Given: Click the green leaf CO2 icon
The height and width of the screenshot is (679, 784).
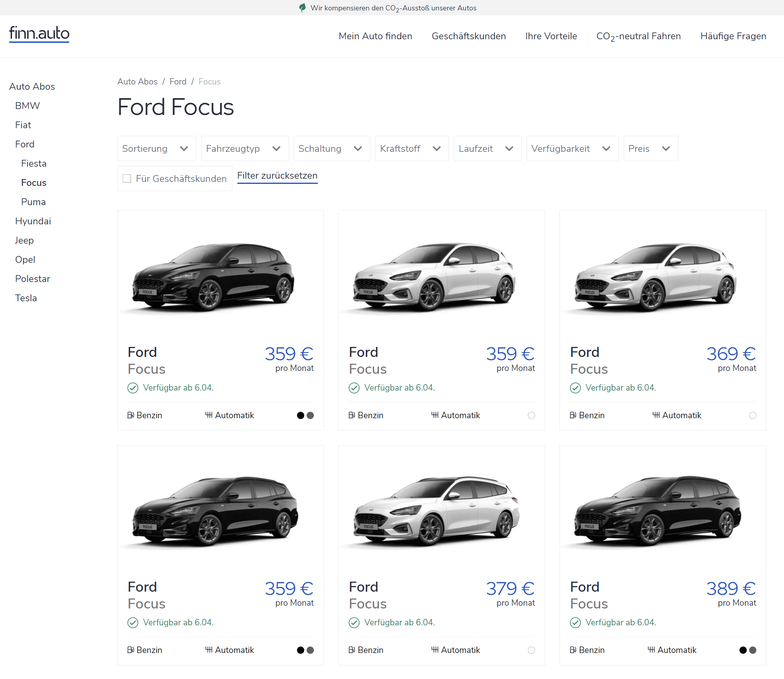Looking at the screenshot, I should (x=303, y=8).
